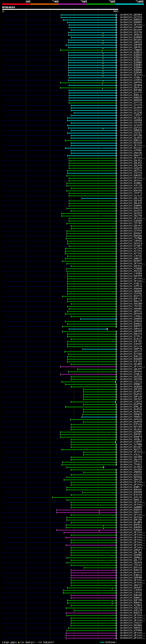Image resolution: width=146 pixels, height=644 pixels.
Task: Select the query name BP064694
Action: 8,8
